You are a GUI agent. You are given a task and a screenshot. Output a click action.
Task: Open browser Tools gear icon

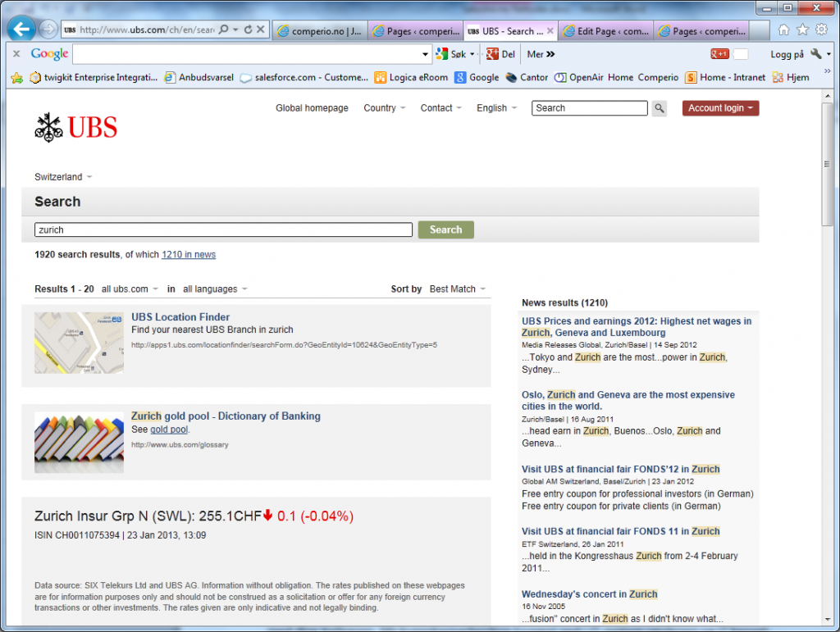click(821, 30)
